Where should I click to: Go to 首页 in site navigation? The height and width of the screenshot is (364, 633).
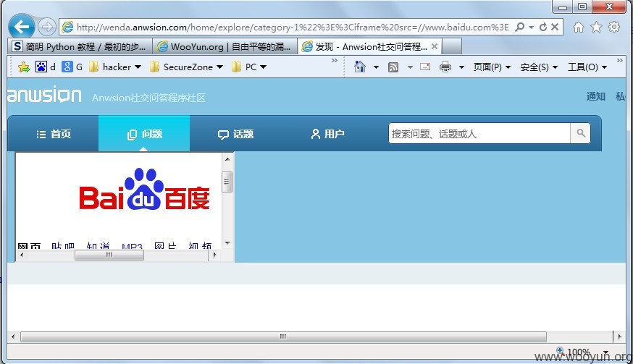(x=54, y=134)
